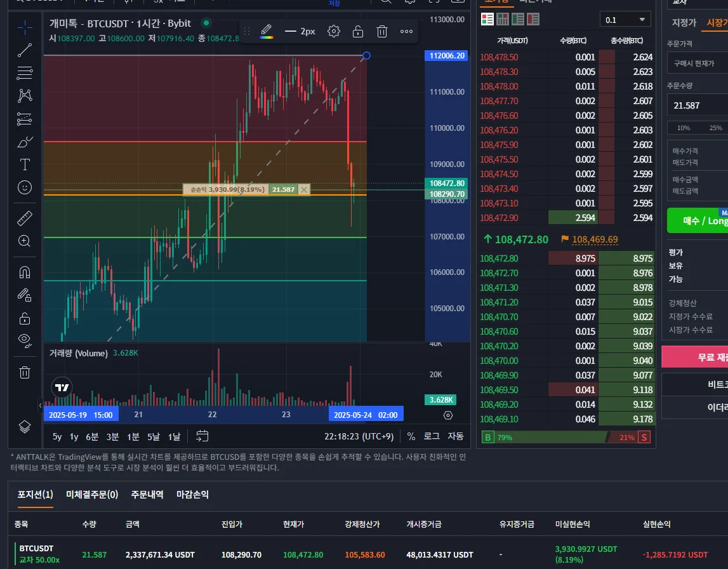Viewport: 728px width, 569px height.
Task: Open drawing settings gear in floating toolbar
Action: coord(333,31)
